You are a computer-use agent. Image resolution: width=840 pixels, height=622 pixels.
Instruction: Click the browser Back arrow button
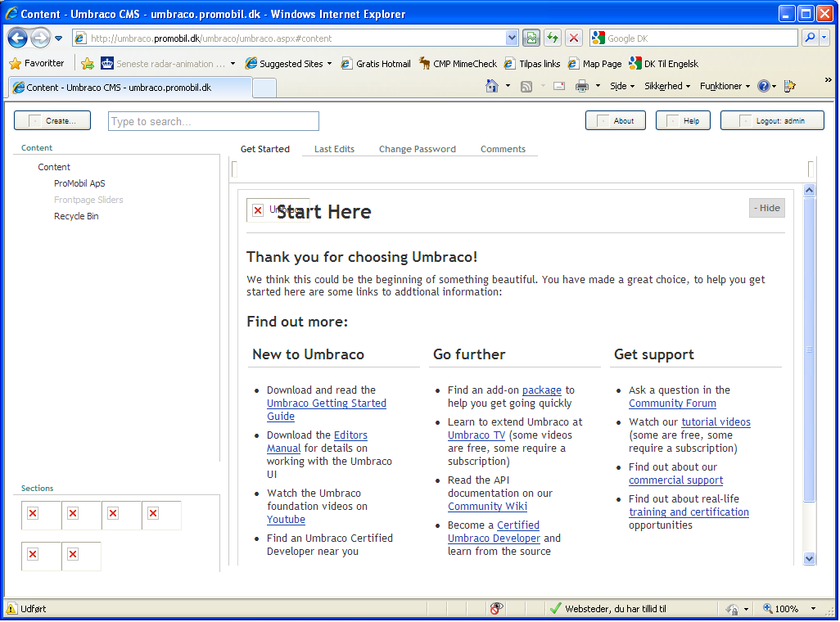point(18,38)
